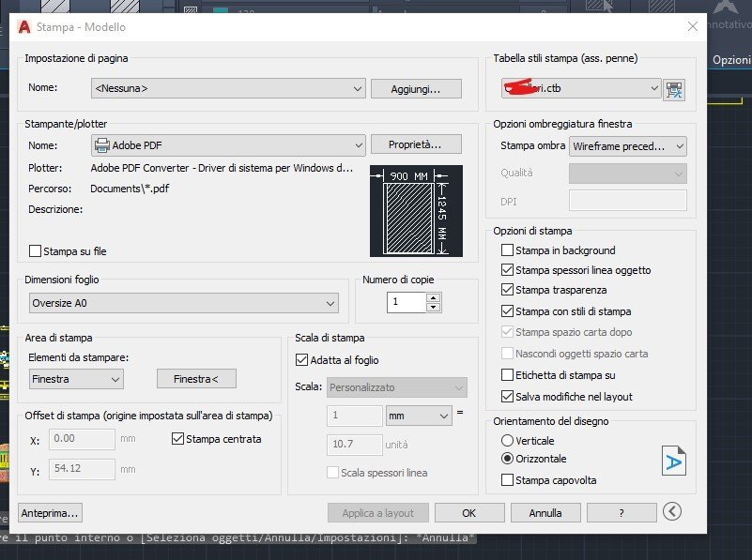Select Verticale orientation radio button
The image size is (752, 560).
click(x=507, y=440)
